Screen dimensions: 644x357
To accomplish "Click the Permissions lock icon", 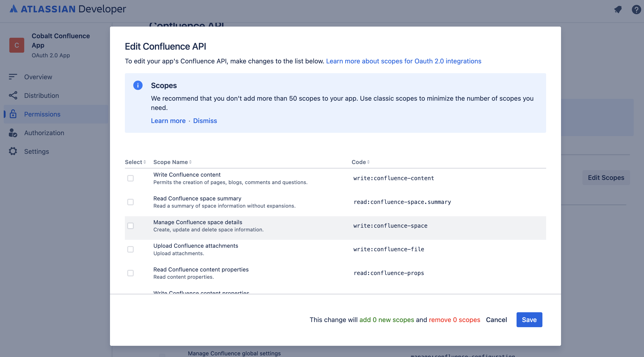I will [13, 114].
